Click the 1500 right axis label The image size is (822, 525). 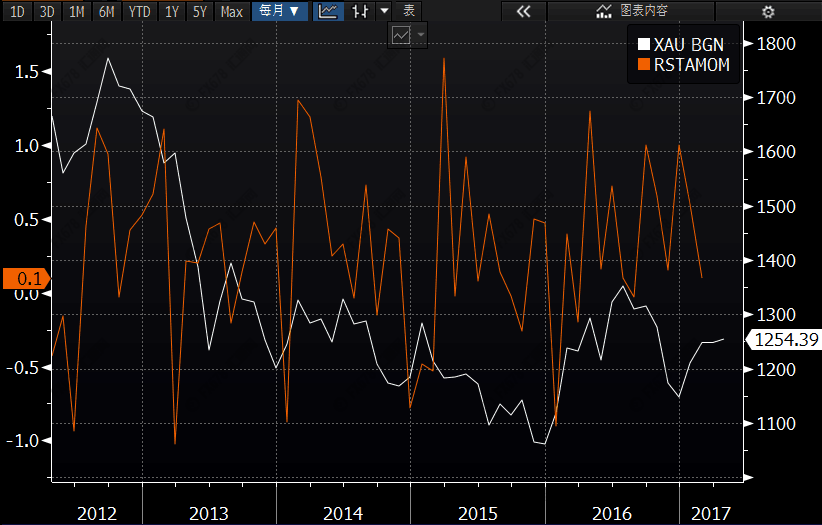click(x=776, y=207)
